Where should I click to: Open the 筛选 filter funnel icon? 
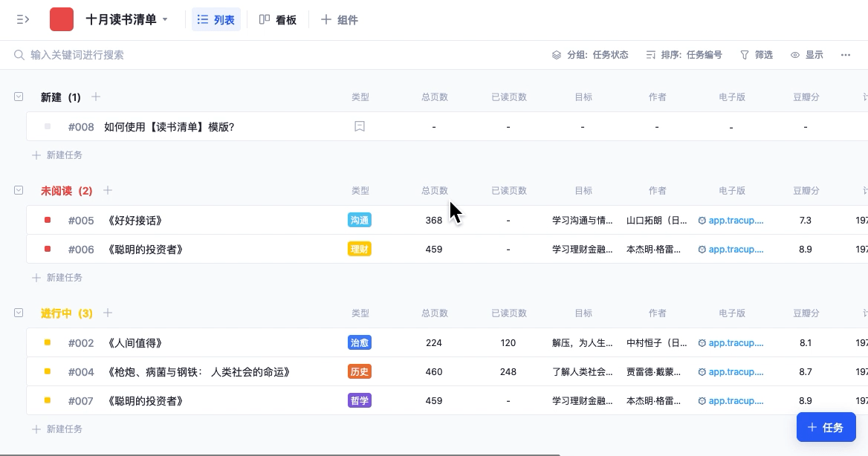pyautogui.click(x=744, y=54)
